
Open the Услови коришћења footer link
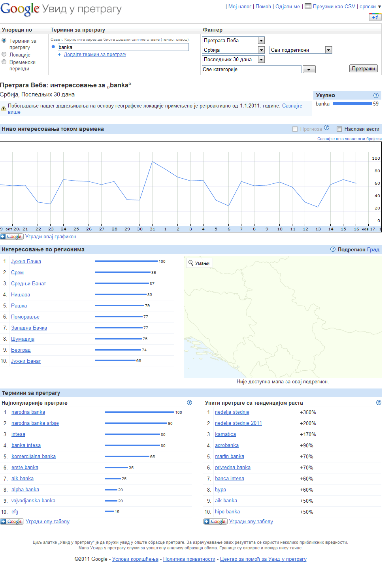[x=135, y=559]
